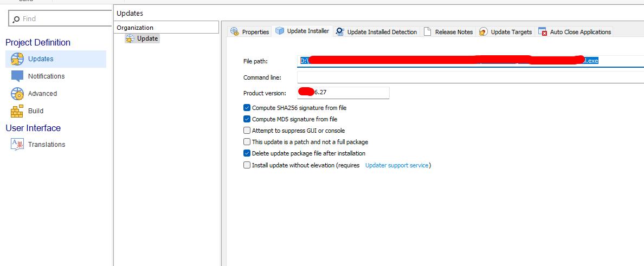The height and width of the screenshot is (266, 644).
Task: Click the Auto Close Applications icon
Action: (543, 32)
